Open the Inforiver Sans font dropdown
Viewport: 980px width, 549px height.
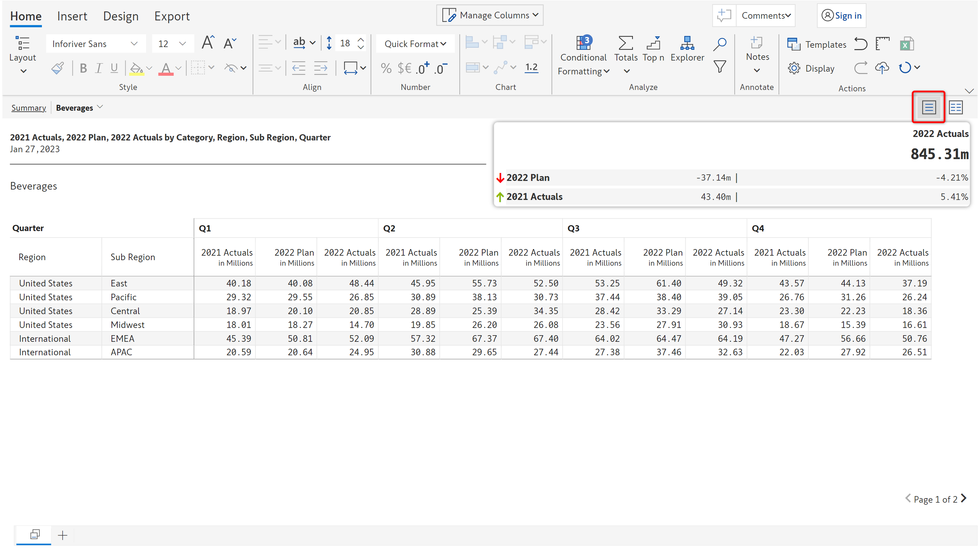coord(95,44)
